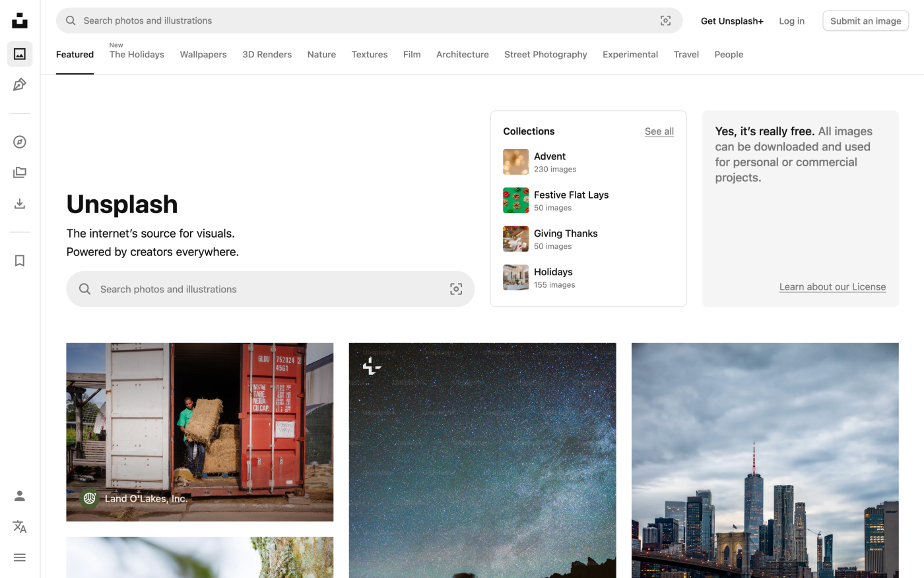Screen dimensions: 924x578
Task: Open the Bookmarks icon in sidebar
Action: tap(20, 261)
